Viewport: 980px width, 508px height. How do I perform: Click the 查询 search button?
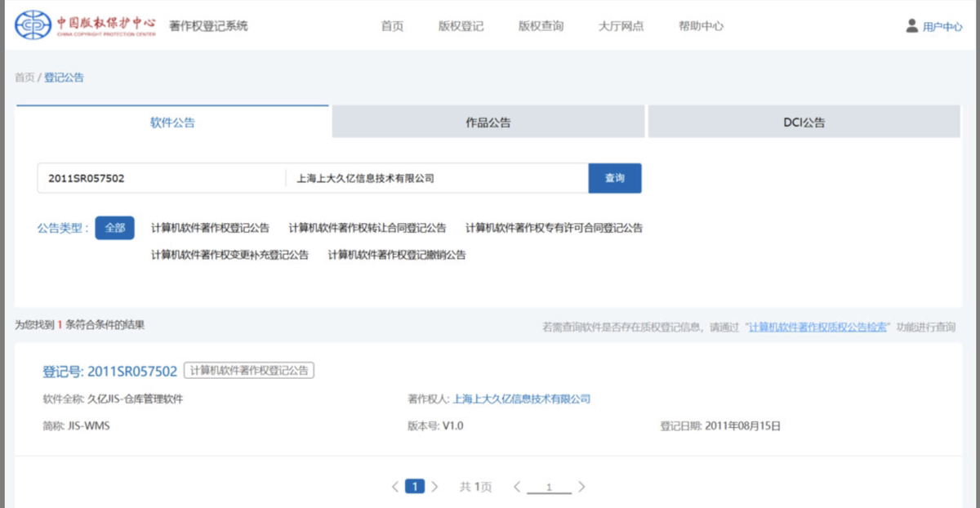coord(615,178)
